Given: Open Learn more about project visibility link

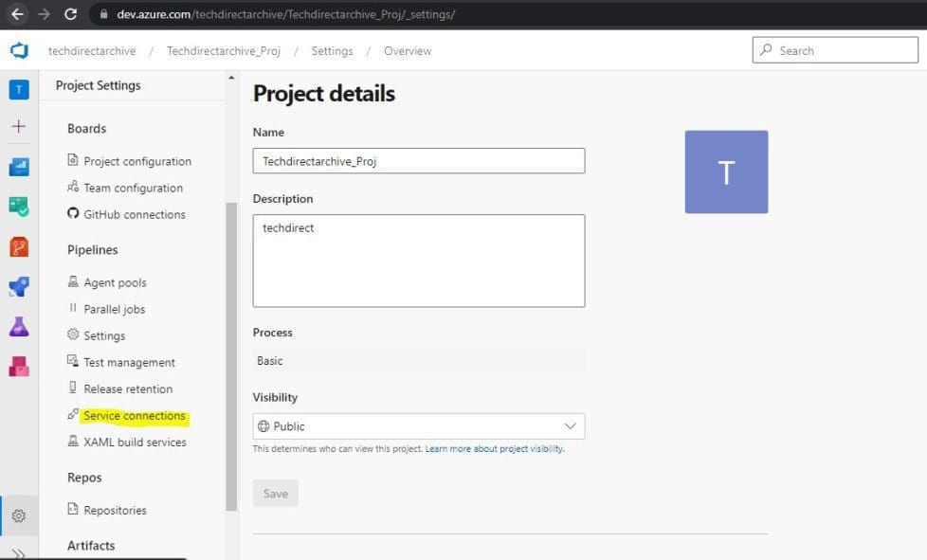Looking at the screenshot, I should [x=494, y=449].
